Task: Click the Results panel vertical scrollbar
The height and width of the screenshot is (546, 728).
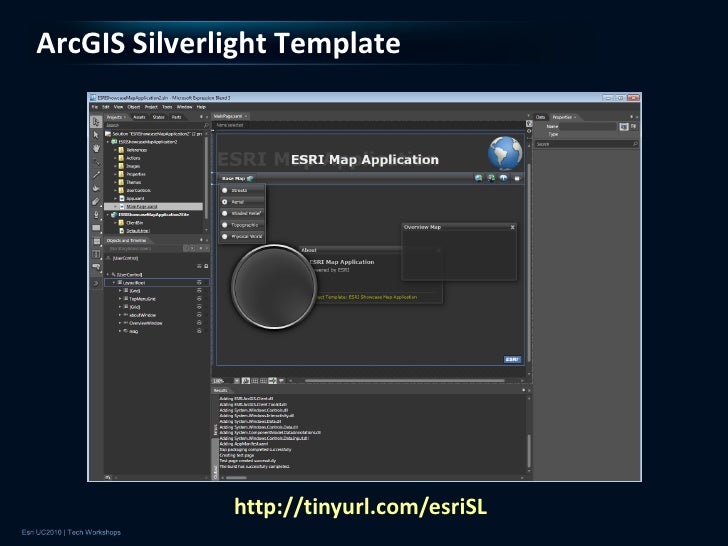Action: tap(528, 451)
